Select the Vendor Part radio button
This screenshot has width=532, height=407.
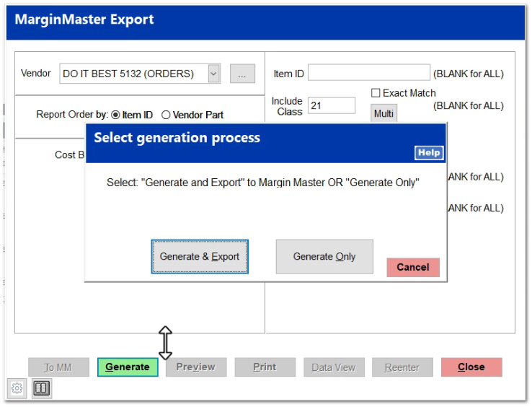coord(166,115)
